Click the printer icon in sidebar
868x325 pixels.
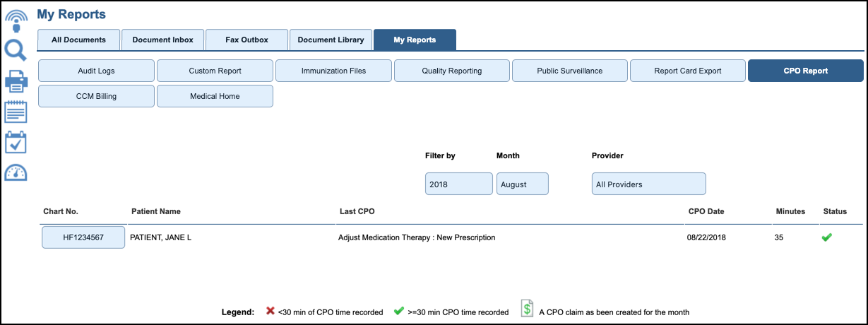(x=16, y=81)
